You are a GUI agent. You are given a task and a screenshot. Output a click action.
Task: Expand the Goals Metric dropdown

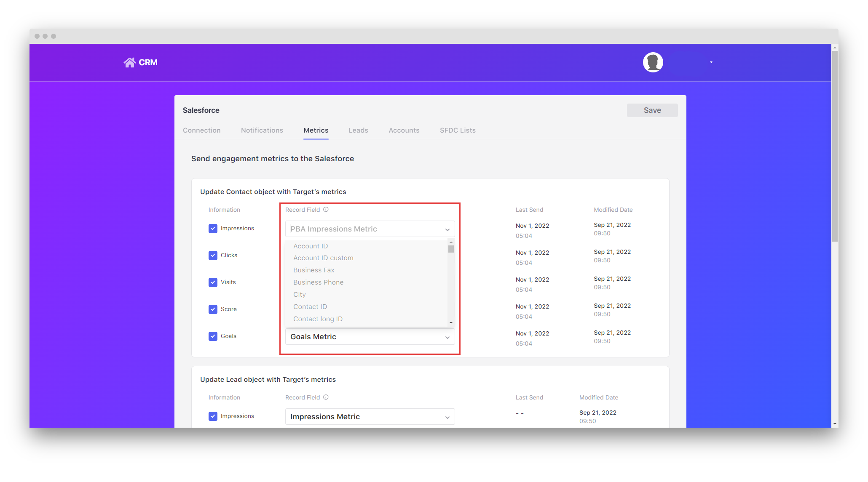370,337
